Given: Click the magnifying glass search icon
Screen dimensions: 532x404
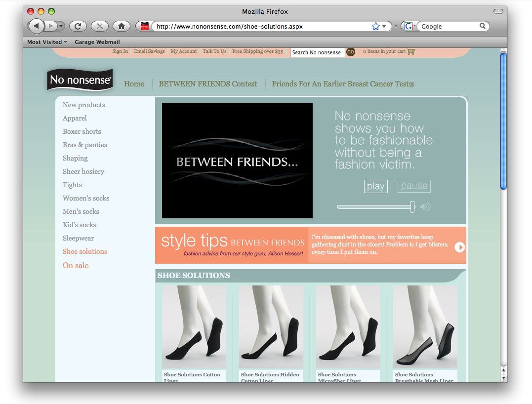Looking at the screenshot, I should (x=483, y=26).
